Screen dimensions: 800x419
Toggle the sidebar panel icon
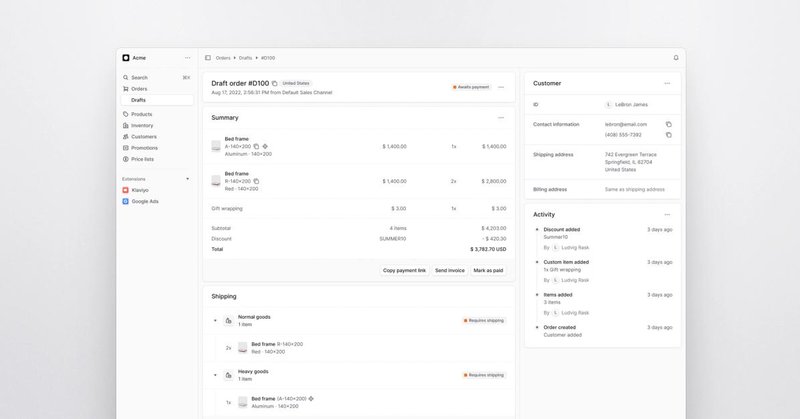(x=208, y=58)
